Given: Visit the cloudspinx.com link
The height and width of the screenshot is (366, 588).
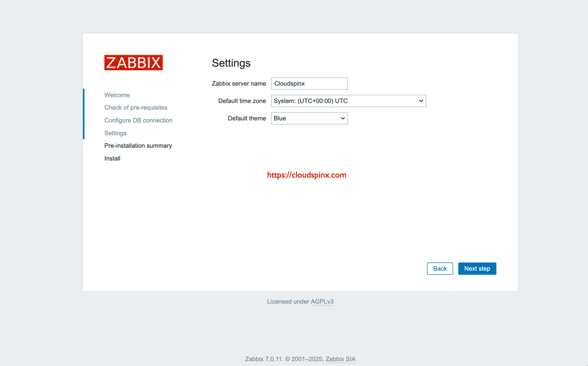Looking at the screenshot, I should 306,175.
